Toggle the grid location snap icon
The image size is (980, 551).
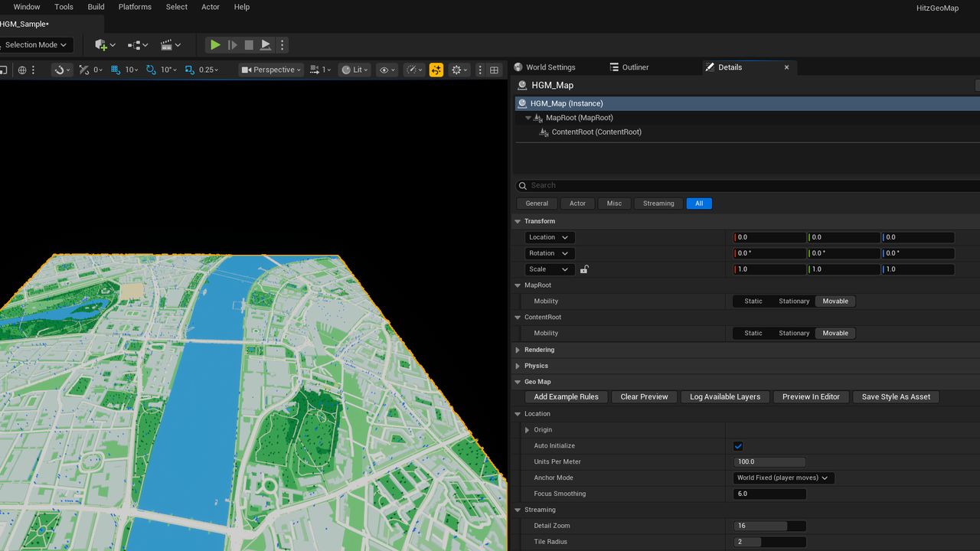click(116, 70)
